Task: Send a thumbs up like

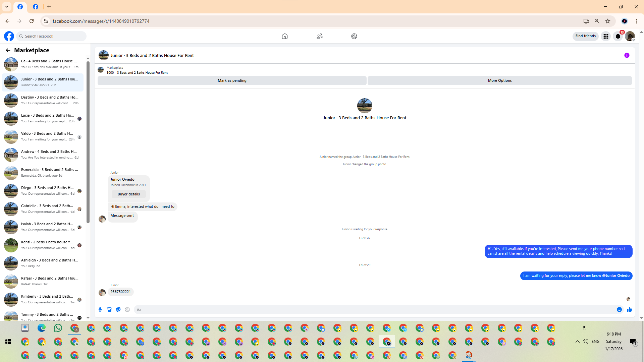Action: (x=629, y=310)
